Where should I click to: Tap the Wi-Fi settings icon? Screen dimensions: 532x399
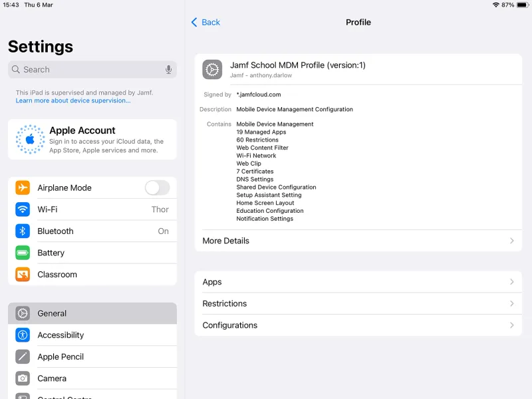click(x=23, y=209)
